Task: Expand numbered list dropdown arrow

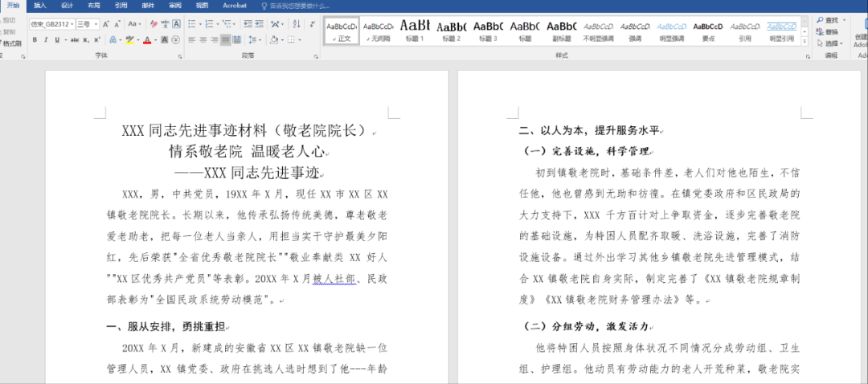Action: [218, 24]
